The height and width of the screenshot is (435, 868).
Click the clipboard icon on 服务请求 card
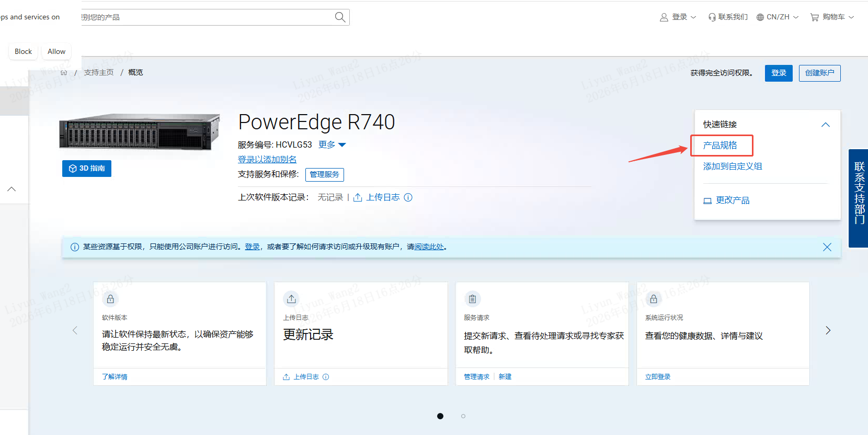click(473, 299)
